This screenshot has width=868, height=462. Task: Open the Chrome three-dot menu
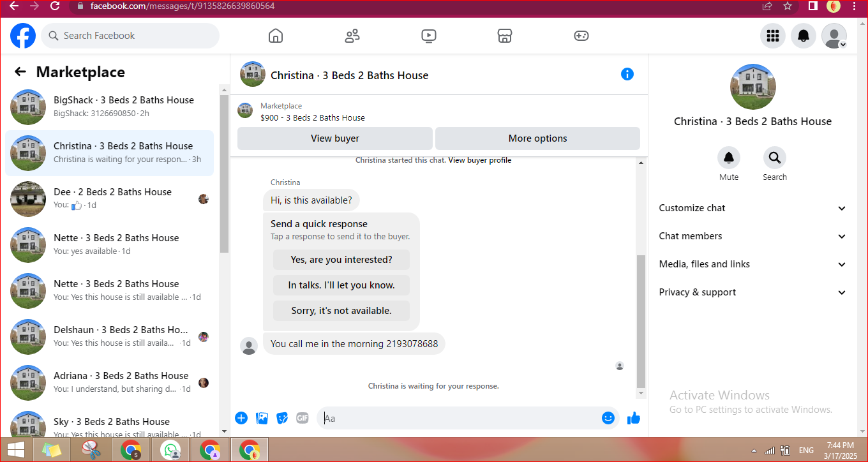(x=854, y=6)
